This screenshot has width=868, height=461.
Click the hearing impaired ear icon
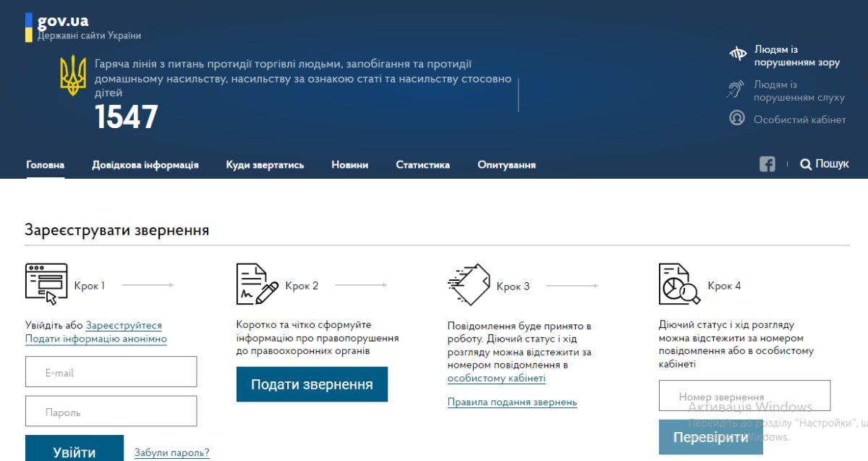[736, 89]
